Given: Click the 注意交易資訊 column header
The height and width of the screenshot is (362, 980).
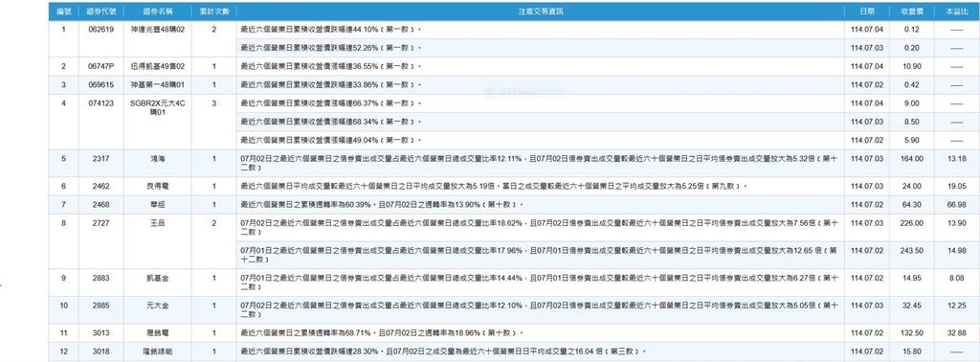Looking at the screenshot, I should [541, 11].
